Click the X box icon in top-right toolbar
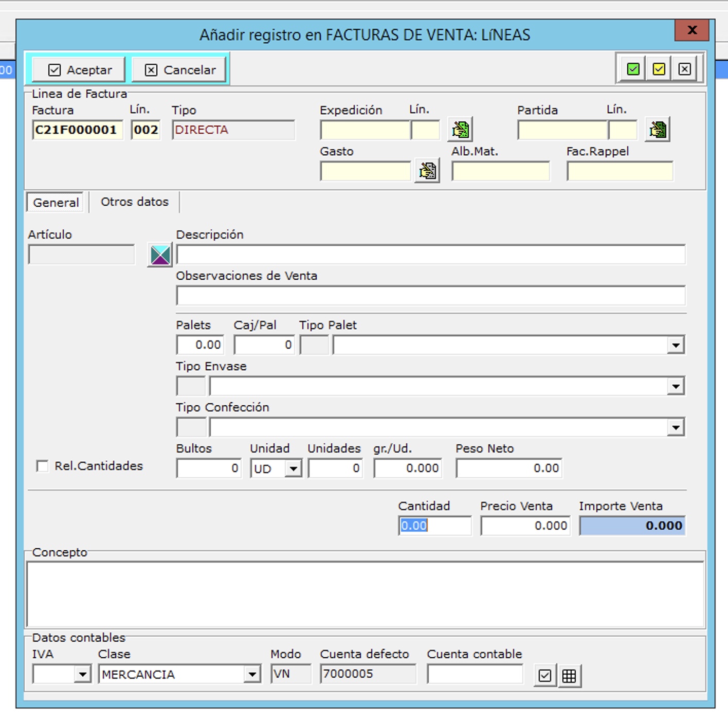The width and height of the screenshot is (728, 721). 684,69
